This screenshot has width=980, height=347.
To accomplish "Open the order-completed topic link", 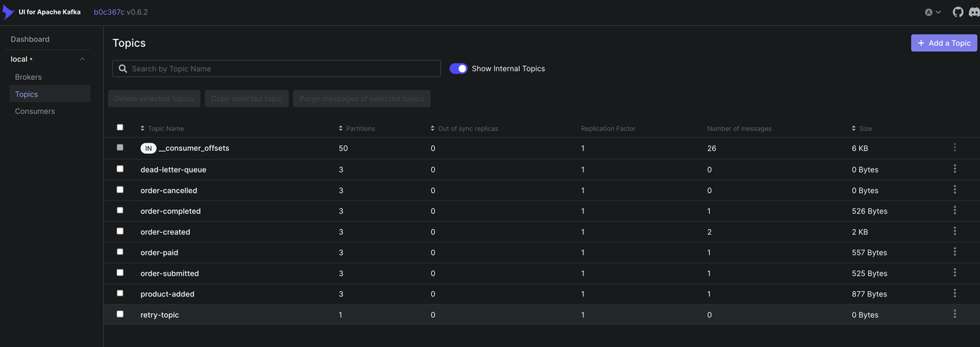I will click(171, 211).
